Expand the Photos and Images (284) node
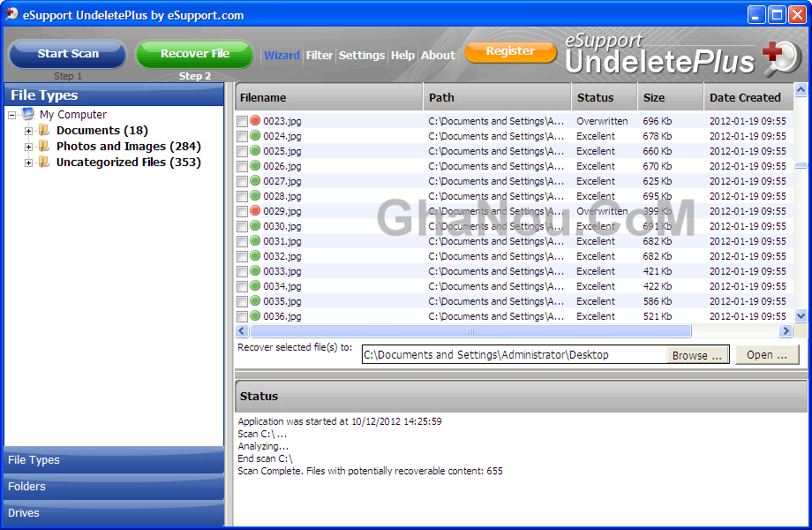Image resolution: width=812 pixels, height=530 pixels. tap(28, 148)
